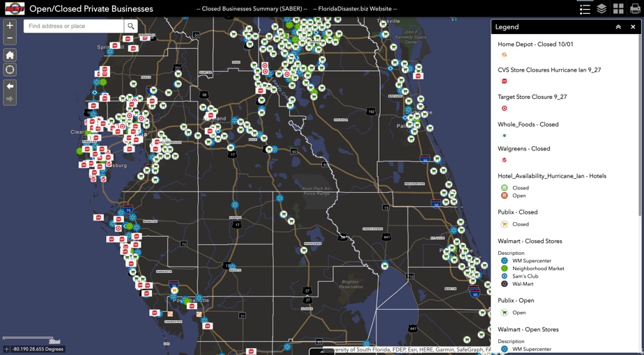
Task: Click Sam's Club legend symbol
Action: tap(505, 276)
